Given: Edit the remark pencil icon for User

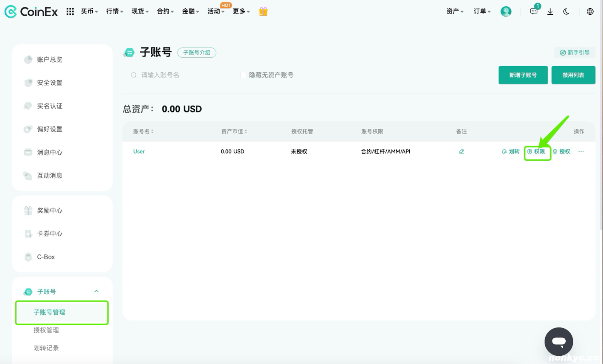Looking at the screenshot, I should [x=461, y=151].
